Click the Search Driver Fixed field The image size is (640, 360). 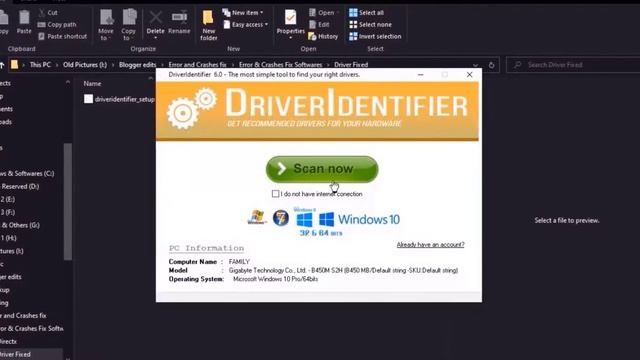(573, 65)
